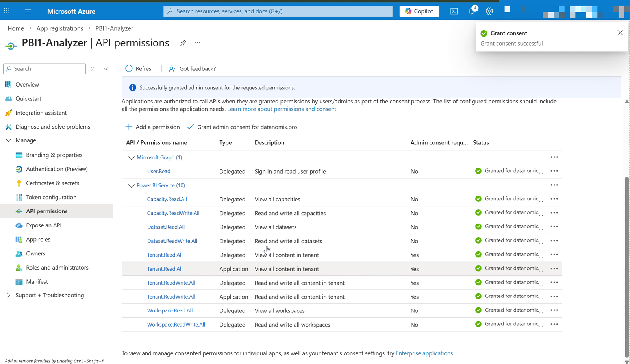The height and width of the screenshot is (364, 630).
Task: Clear the sidebar search with X
Action: pos(93,69)
